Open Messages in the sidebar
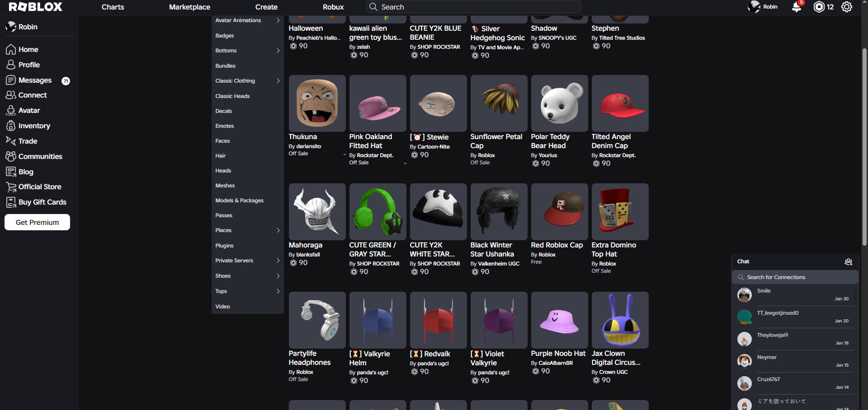Image resolution: width=868 pixels, height=410 pixels. (x=35, y=80)
